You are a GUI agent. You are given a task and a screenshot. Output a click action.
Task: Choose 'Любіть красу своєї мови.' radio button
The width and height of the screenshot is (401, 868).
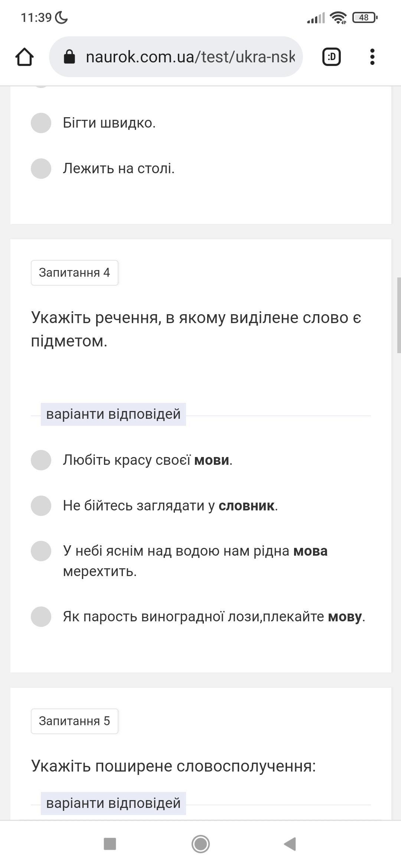pyautogui.click(x=41, y=460)
